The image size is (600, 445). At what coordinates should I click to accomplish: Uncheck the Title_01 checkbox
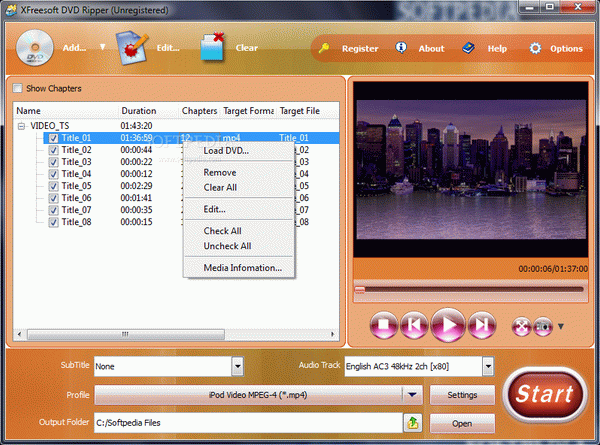point(54,138)
